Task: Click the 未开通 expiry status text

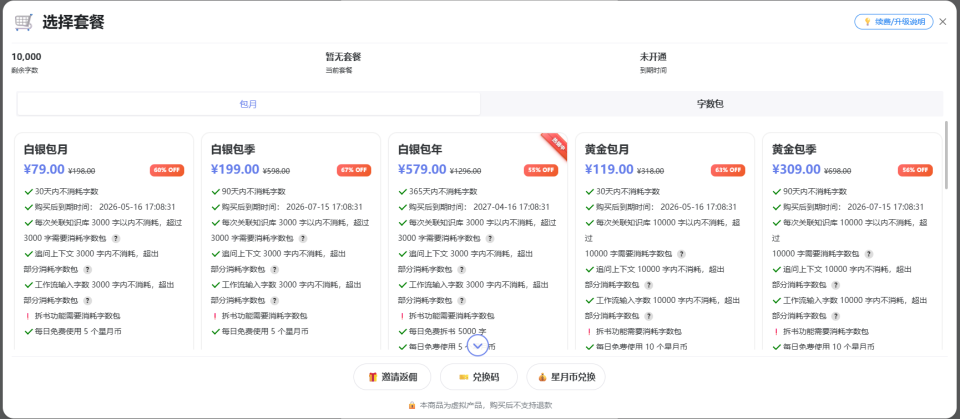Action: coord(653,57)
